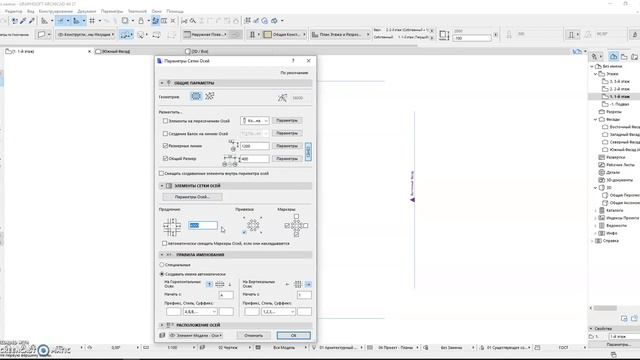Collapse Этажи folder in navigator
640x360 pixels.
tap(595, 74)
